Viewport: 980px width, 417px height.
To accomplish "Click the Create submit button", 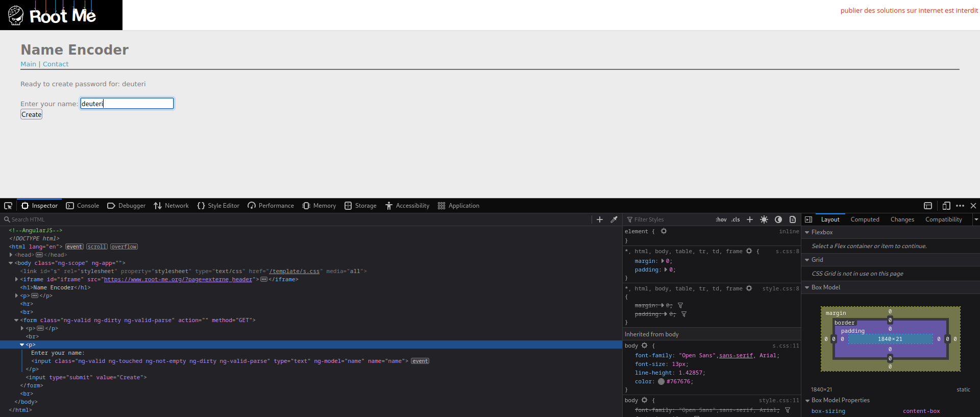I will (x=31, y=114).
